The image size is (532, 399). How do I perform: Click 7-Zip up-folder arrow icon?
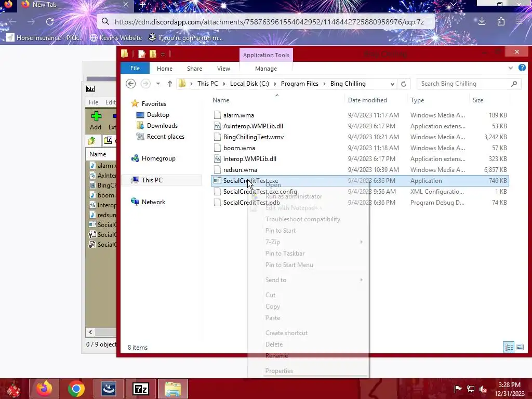pos(91,140)
